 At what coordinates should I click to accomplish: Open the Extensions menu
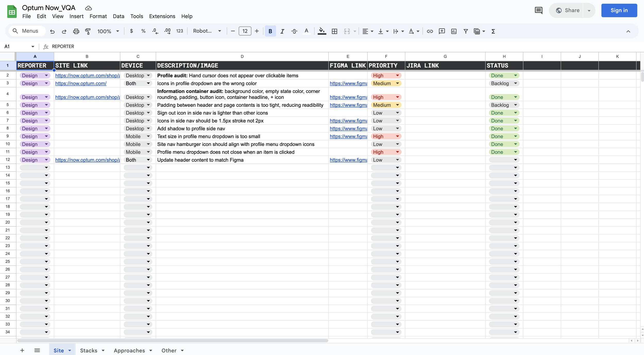tap(162, 16)
